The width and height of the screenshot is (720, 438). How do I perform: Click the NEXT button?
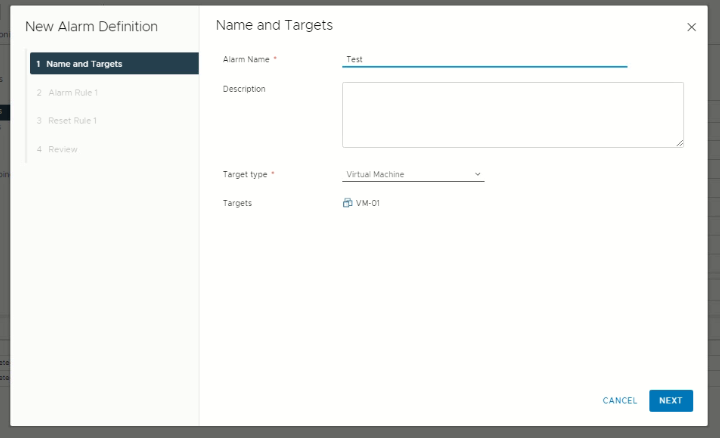point(671,400)
